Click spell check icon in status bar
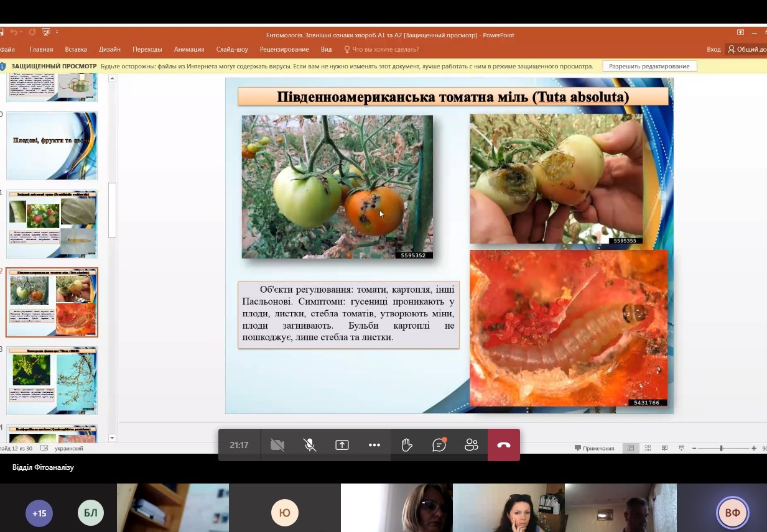Viewport: 767px width, 532px height. 44,448
